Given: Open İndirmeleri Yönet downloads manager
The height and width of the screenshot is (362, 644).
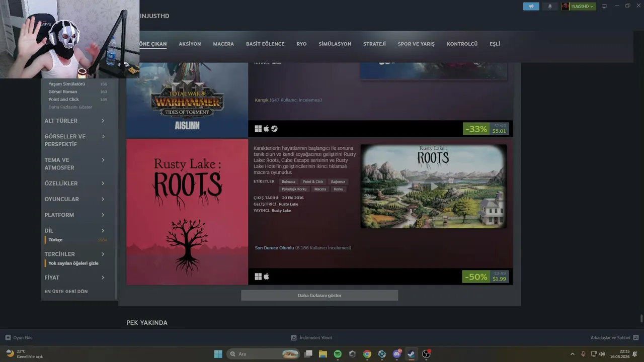Looking at the screenshot, I should click(311, 338).
